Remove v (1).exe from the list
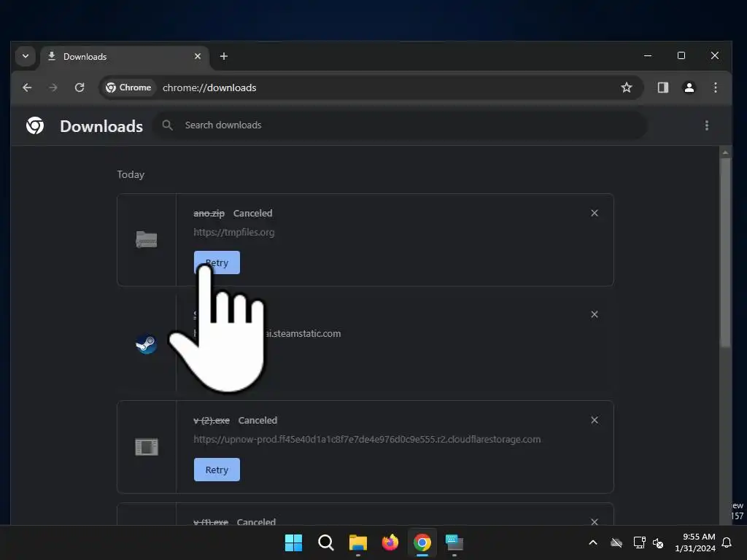The height and width of the screenshot is (560, 747). tap(594, 521)
